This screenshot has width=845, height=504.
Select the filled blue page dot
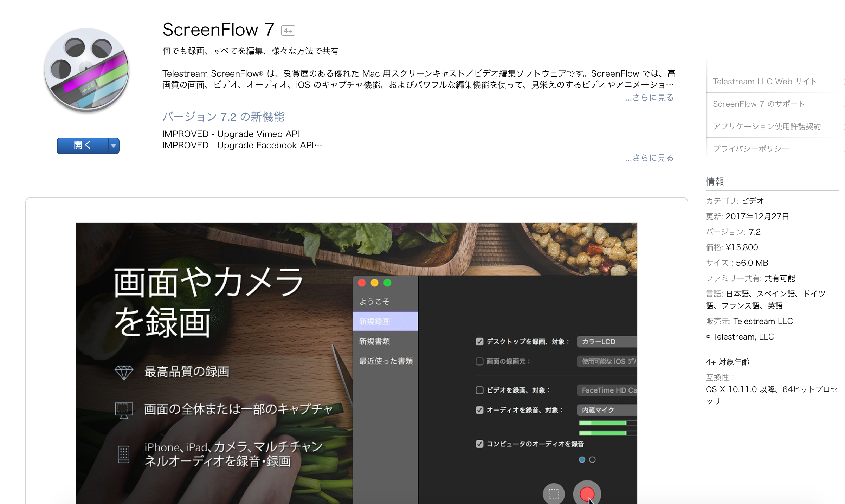coord(582,460)
